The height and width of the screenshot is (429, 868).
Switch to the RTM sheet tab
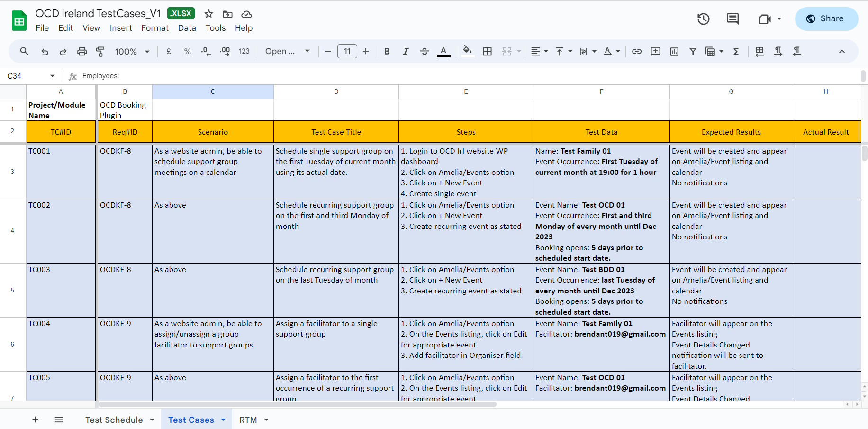click(248, 420)
